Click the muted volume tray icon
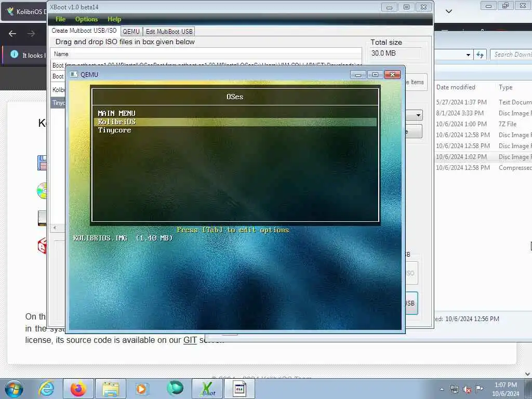The image size is (532, 399). click(467, 390)
